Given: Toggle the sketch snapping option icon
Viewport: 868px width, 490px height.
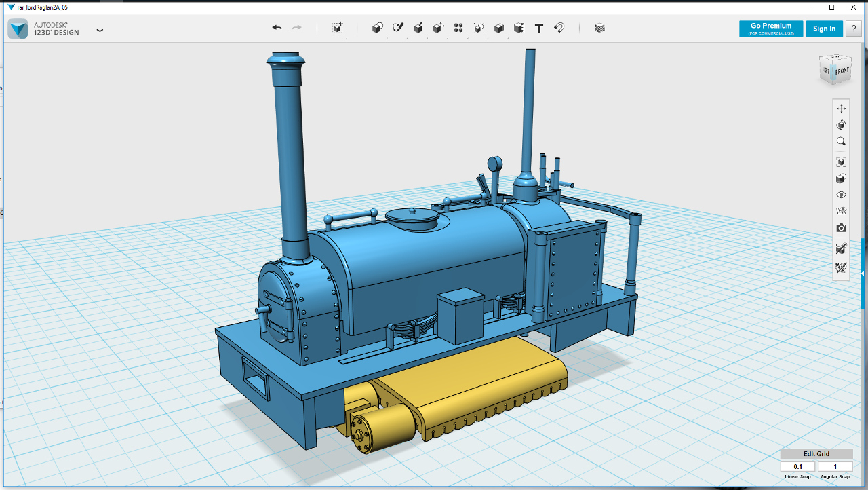Looking at the screenshot, I should tap(841, 267).
